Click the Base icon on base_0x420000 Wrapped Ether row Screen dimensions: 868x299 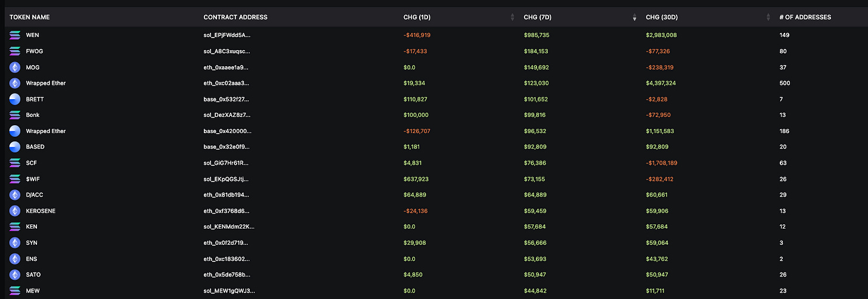[x=15, y=131]
